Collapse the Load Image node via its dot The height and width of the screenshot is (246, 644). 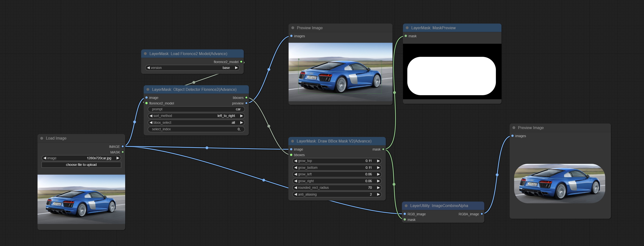(42, 138)
